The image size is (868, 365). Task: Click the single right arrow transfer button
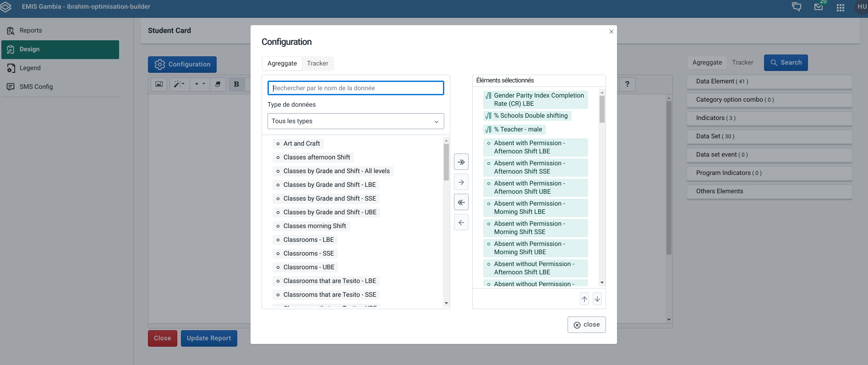pos(461,182)
